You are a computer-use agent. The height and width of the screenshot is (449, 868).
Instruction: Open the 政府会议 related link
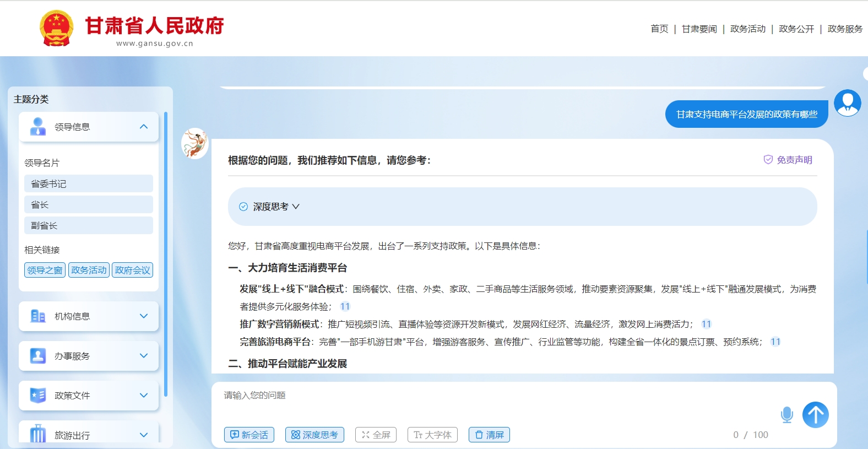(133, 270)
